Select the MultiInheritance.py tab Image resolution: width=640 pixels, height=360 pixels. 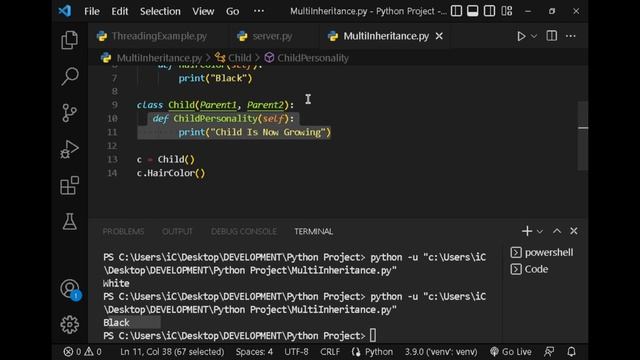coord(386,36)
